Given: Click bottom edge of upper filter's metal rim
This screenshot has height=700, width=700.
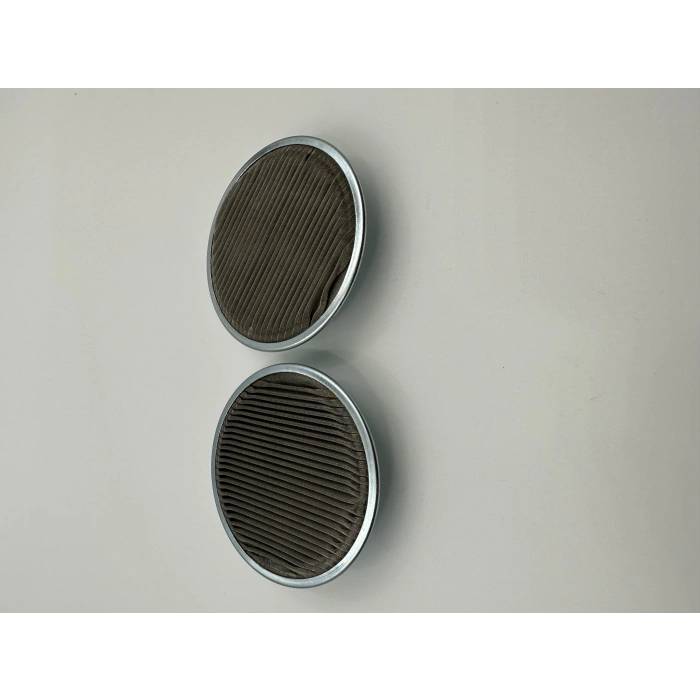Looking at the screenshot, I should click(272, 348).
